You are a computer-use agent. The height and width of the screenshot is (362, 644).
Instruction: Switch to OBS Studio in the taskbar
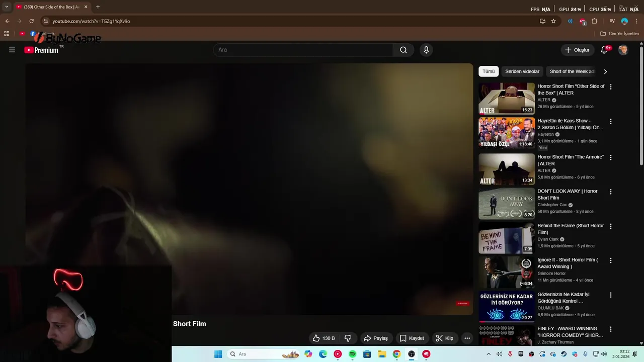(412, 354)
